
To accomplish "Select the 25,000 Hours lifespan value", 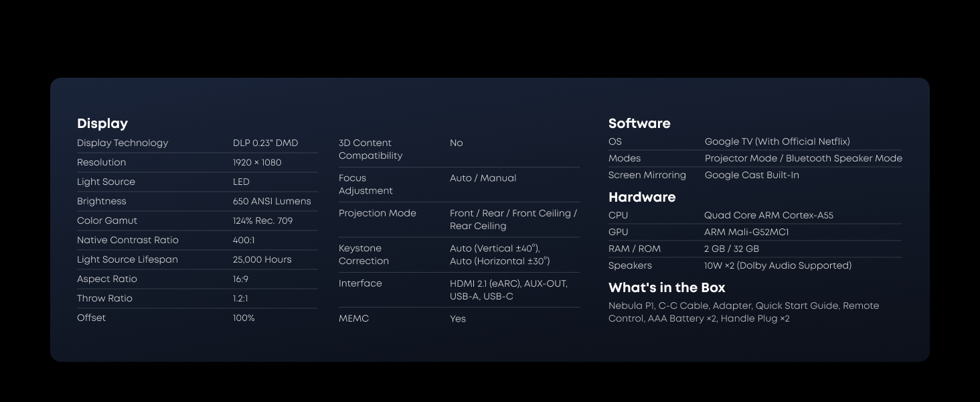I will [x=262, y=259].
